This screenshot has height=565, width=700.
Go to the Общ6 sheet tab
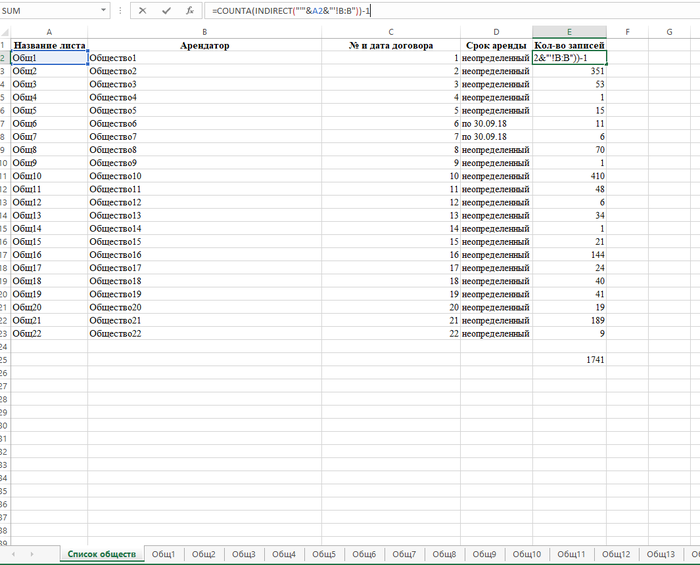pyautogui.click(x=364, y=554)
